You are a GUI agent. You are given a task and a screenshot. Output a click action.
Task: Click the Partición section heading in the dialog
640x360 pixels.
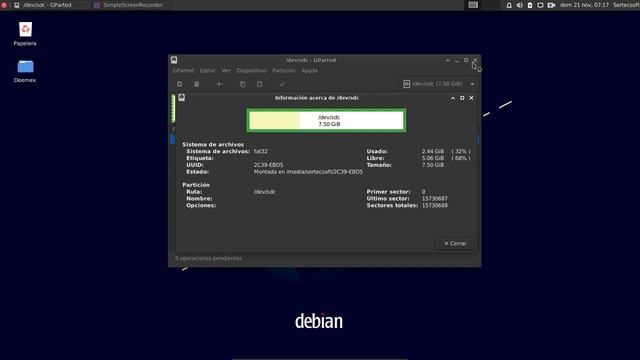(196, 185)
